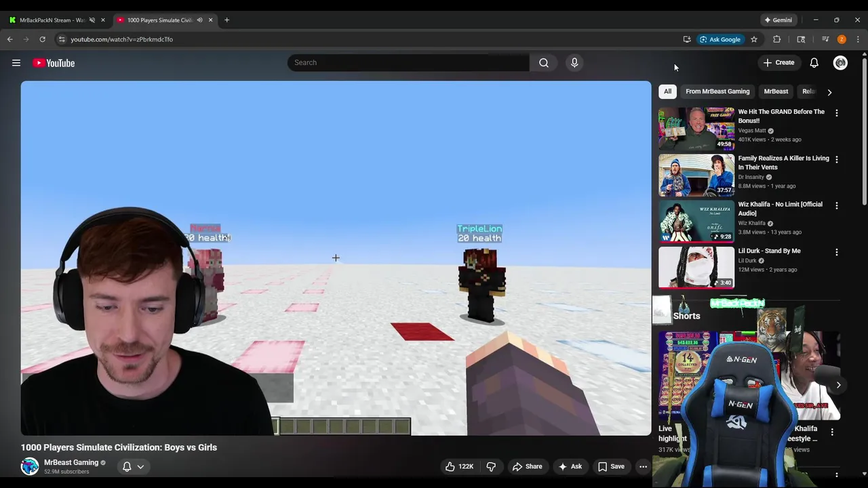Viewport: 868px width, 488px height.
Task: View site information icon beside the URL
Action: tap(62, 39)
